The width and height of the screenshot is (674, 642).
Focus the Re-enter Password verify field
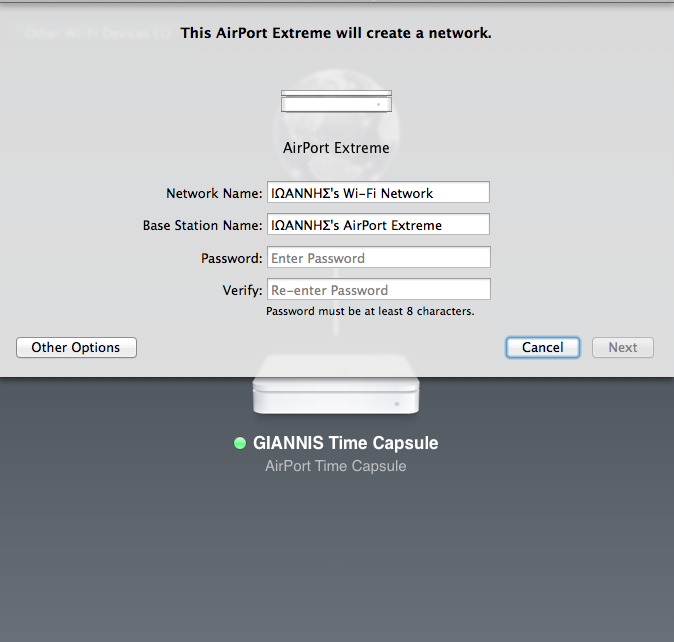coord(379,289)
